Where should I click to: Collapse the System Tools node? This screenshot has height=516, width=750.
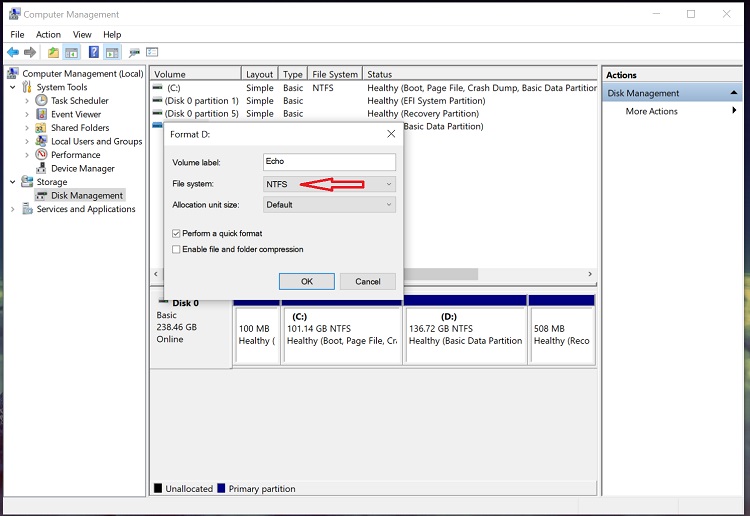pos(13,87)
